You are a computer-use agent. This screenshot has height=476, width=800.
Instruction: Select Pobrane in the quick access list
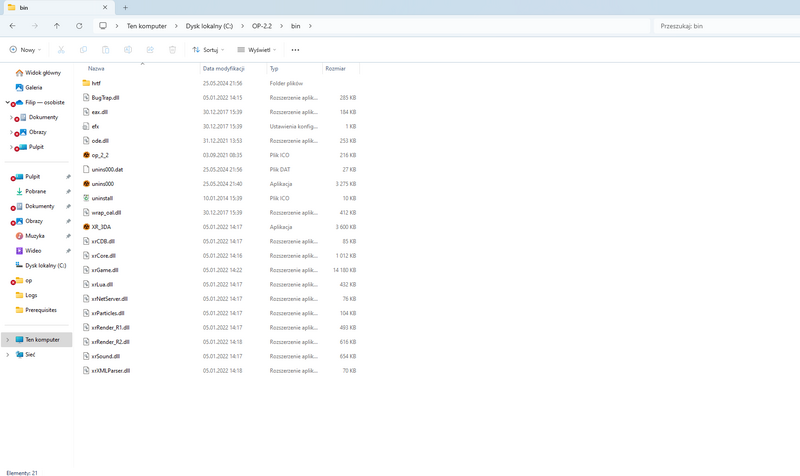(35, 191)
